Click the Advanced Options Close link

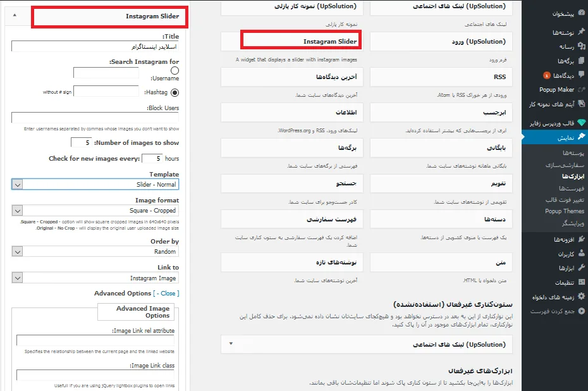click(168, 294)
